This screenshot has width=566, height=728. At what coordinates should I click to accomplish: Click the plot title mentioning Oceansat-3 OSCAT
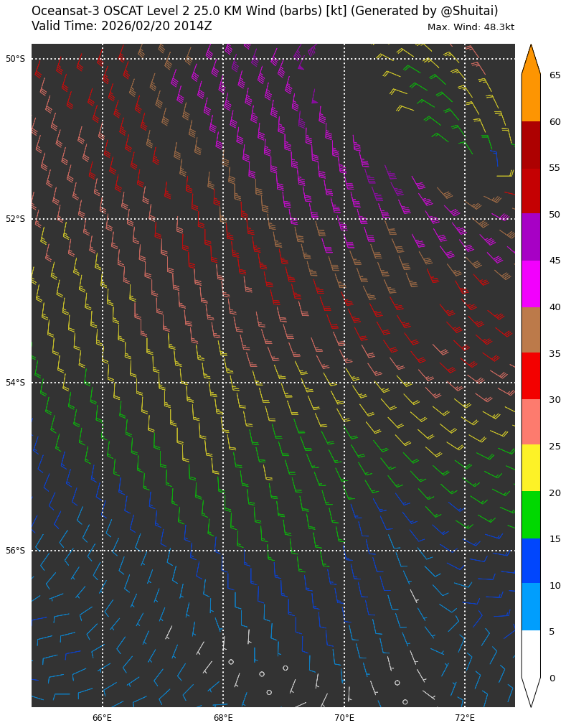[x=265, y=11]
